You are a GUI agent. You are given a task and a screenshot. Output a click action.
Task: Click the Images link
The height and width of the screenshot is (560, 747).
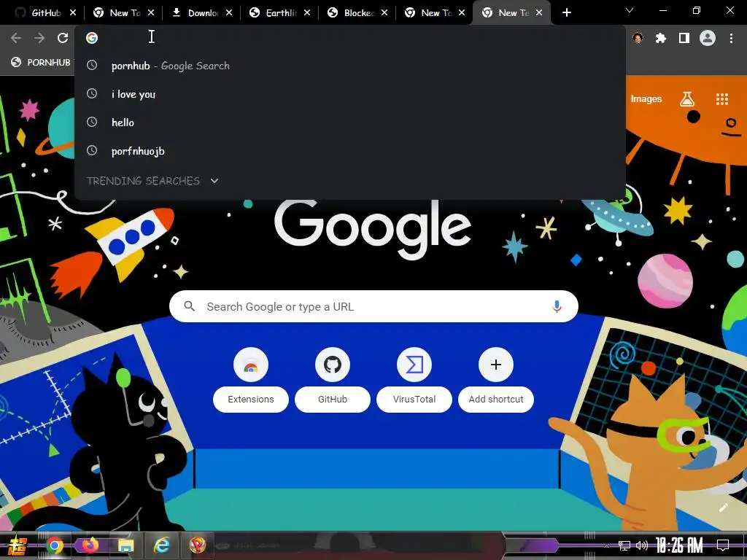pyautogui.click(x=646, y=98)
